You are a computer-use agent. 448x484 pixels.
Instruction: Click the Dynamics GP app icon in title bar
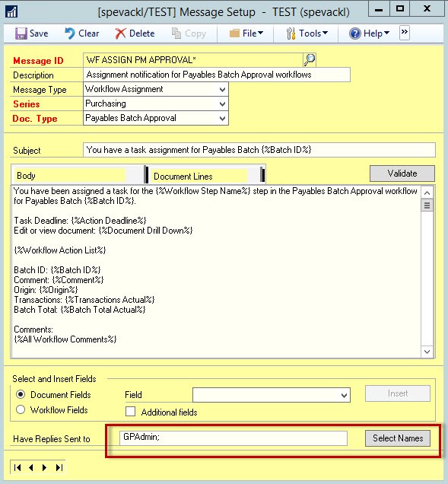[x=11, y=11]
